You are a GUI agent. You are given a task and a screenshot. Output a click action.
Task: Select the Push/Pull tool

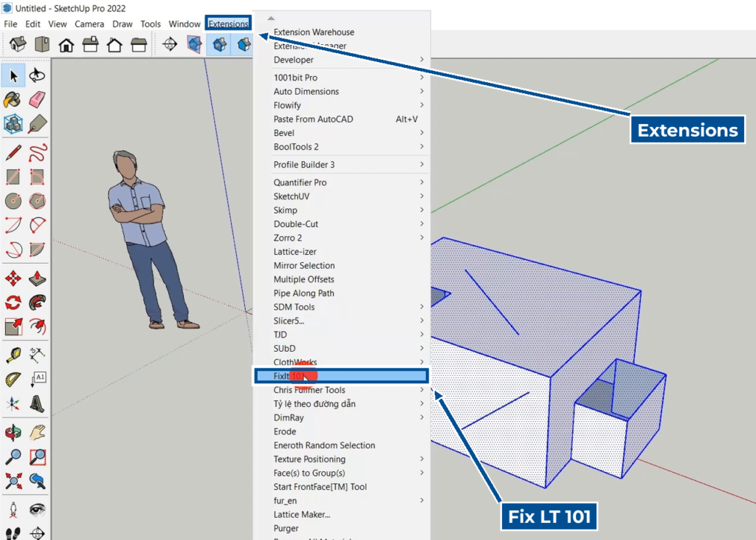tap(37, 278)
